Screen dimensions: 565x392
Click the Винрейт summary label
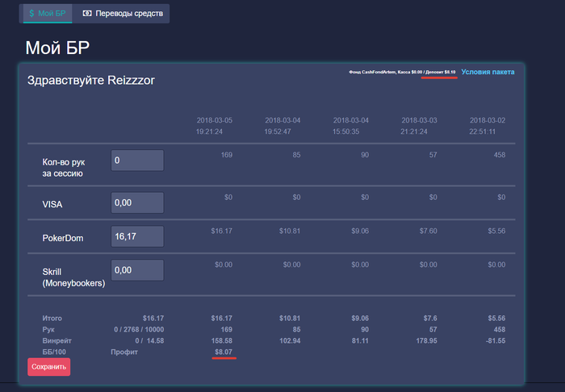pyautogui.click(x=57, y=340)
